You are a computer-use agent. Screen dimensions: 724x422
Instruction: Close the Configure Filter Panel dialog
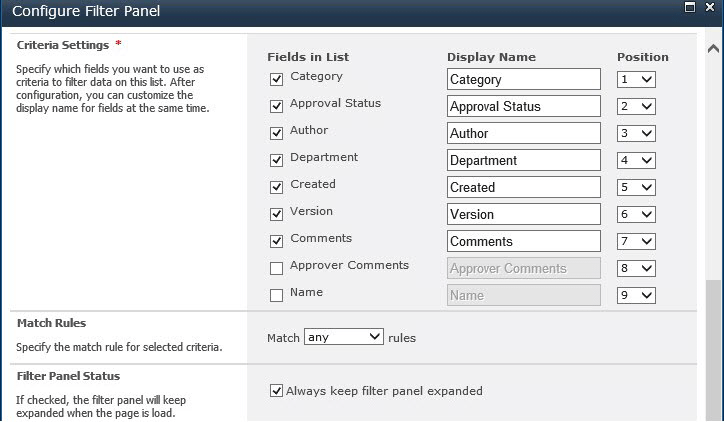[710, 7]
